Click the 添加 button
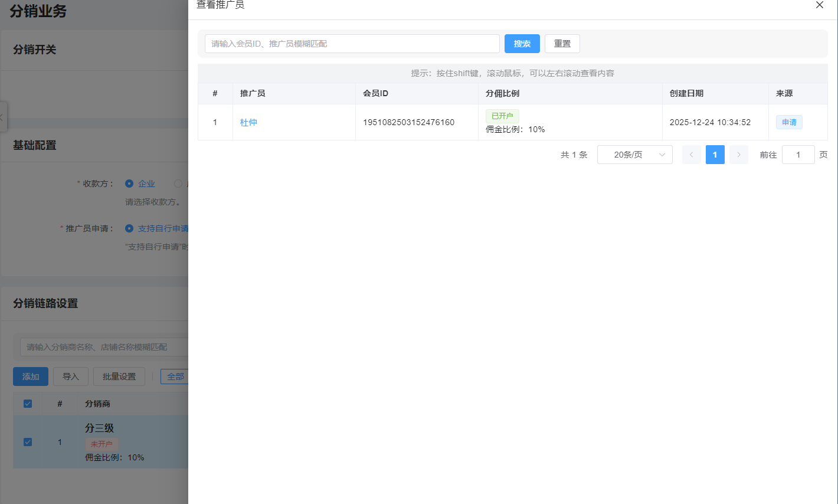 30,376
